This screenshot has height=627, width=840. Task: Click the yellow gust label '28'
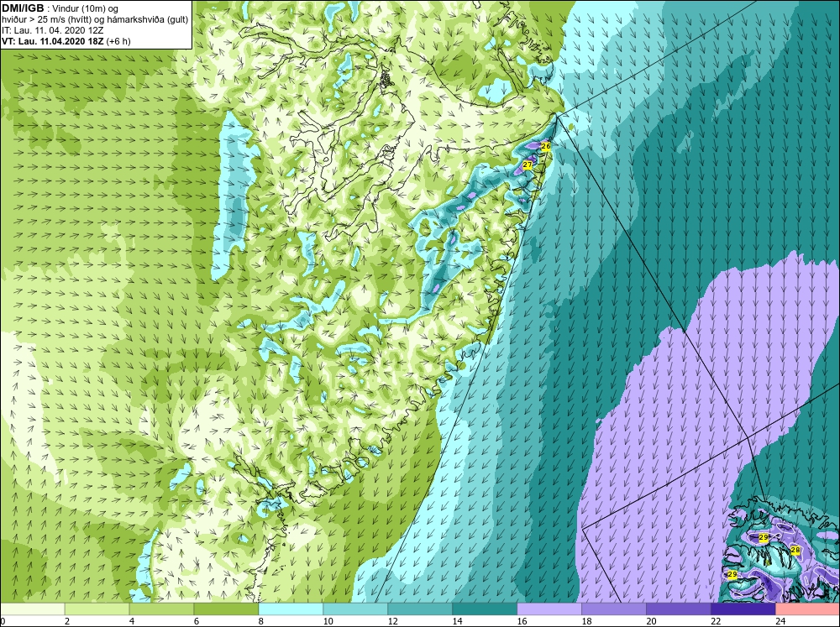click(795, 550)
